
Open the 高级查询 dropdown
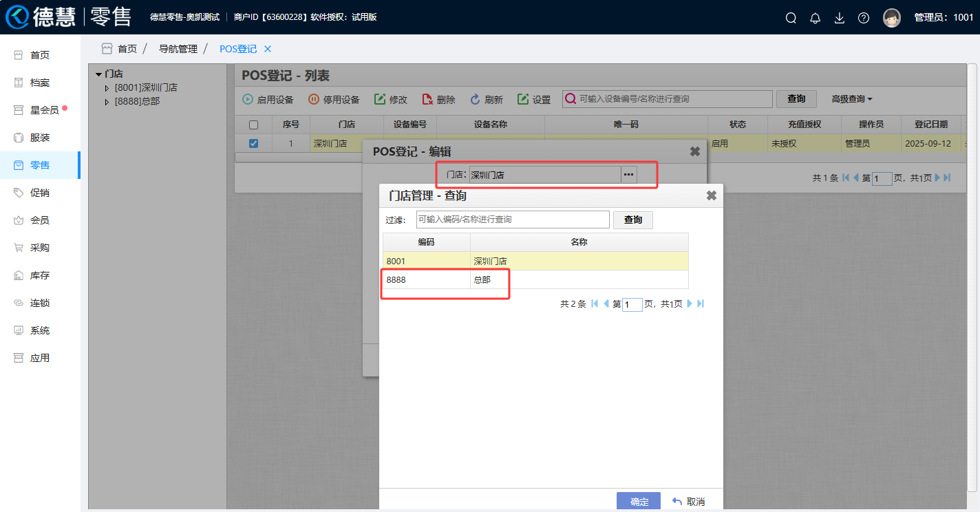pos(851,99)
